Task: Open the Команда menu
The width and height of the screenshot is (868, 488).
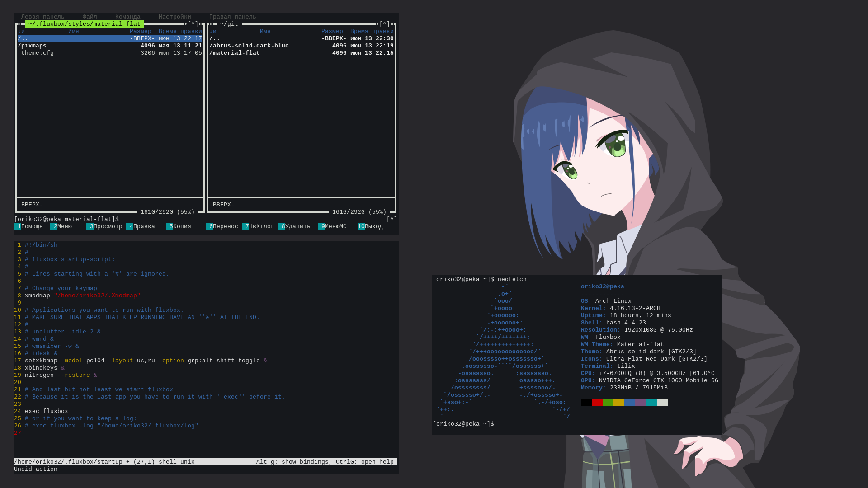Action: click(128, 17)
